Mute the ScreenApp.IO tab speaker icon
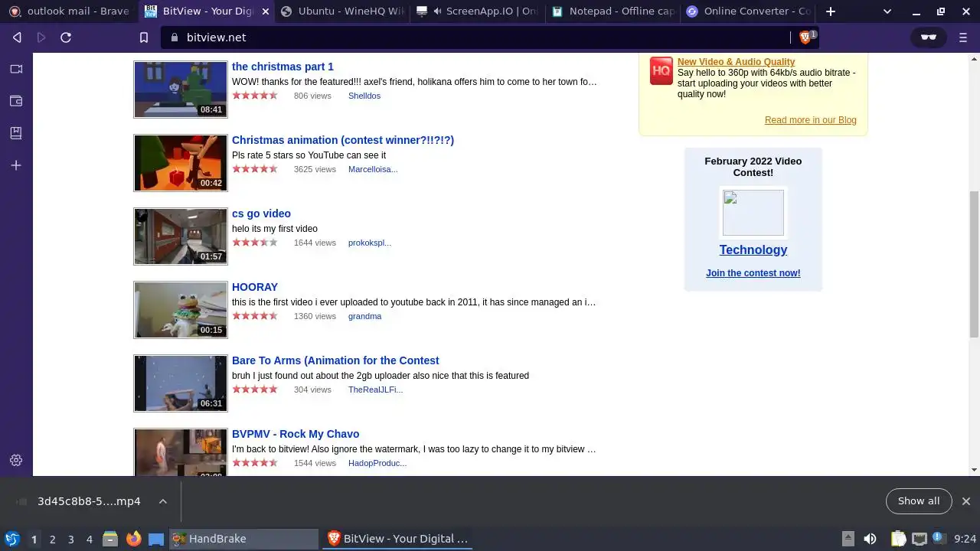 coord(438,11)
